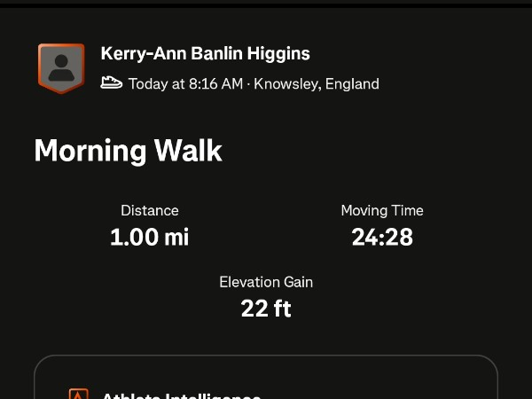Screen dimensions: 532x399
Task: Click the Today at 8:16 AM timestamp
Action: (x=185, y=84)
